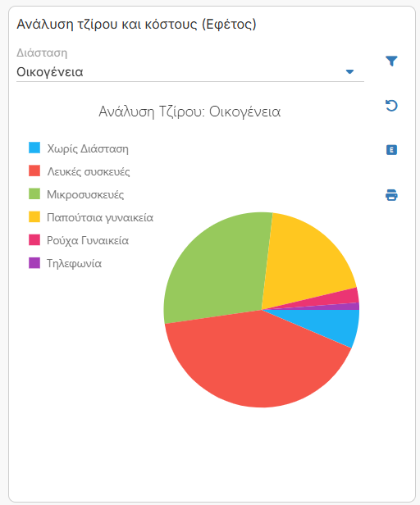Toggle Χωρίς Διάσταση legend entry
Screen dimensions: 420x505
[79, 148]
